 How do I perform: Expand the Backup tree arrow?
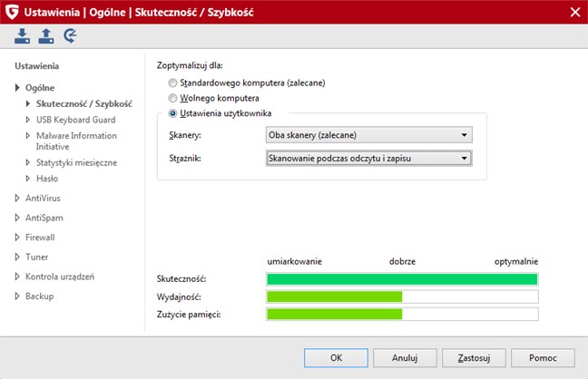click(17, 296)
